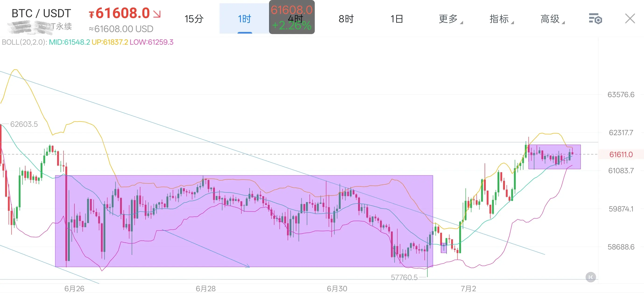This screenshot has height=293, width=644.
Task: Select the 1日 timeframe tab
Action: coord(397,19)
